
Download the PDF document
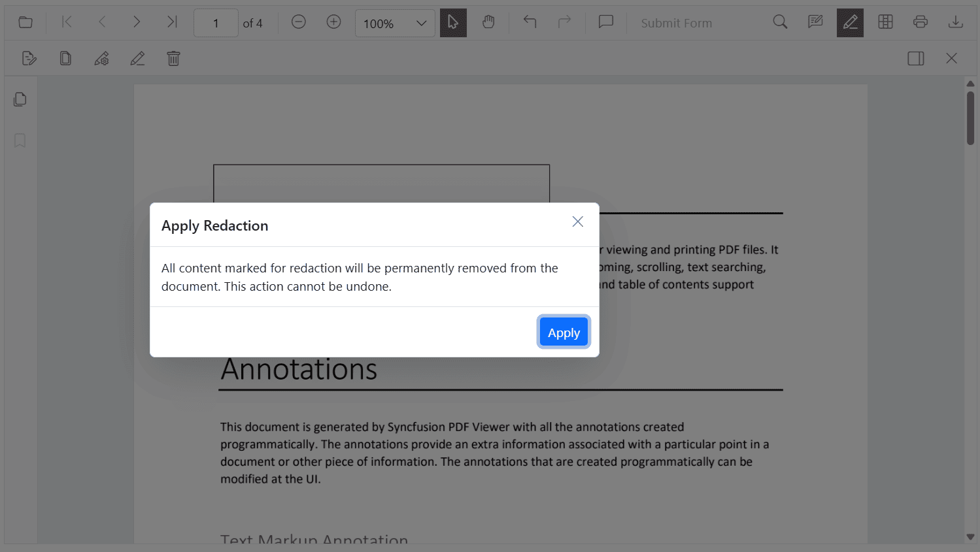[955, 22]
